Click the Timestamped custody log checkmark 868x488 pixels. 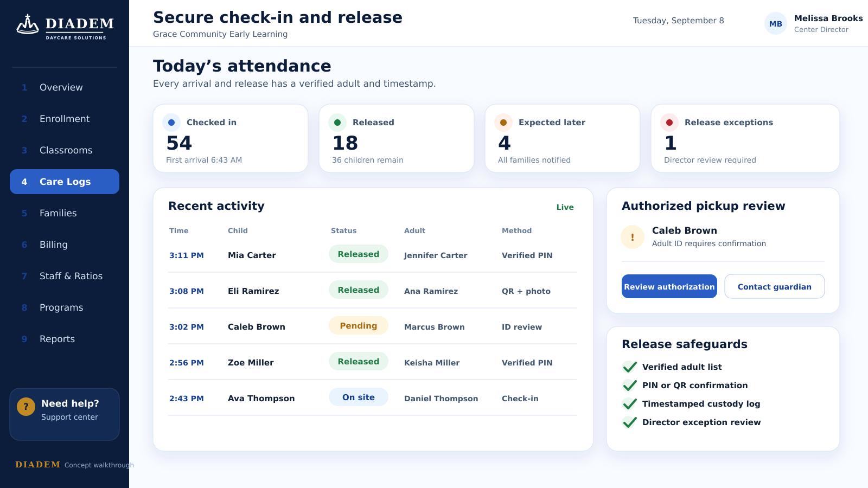pyautogui.click(x=630, y=404)
